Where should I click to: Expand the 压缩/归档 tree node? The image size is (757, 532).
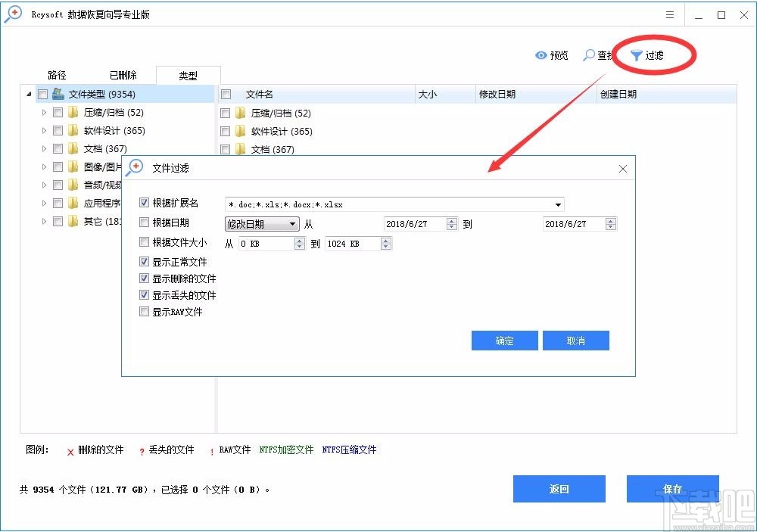tap(45, 111)
